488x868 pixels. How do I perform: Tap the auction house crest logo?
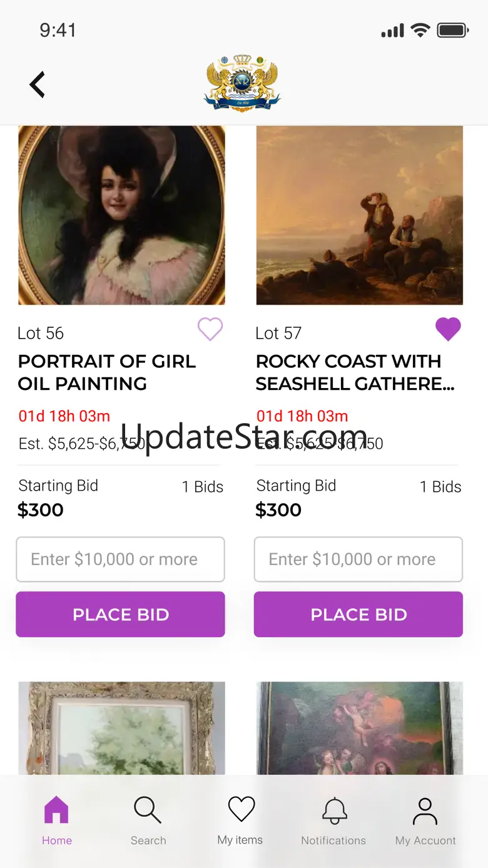[242, 84]
